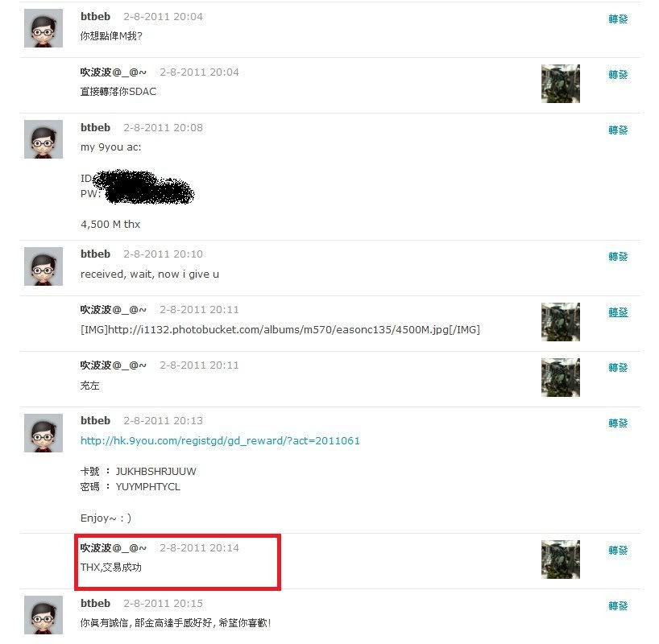
Task: Forward btbeb's 20:13 card number message
Action: tap(618, 423)
